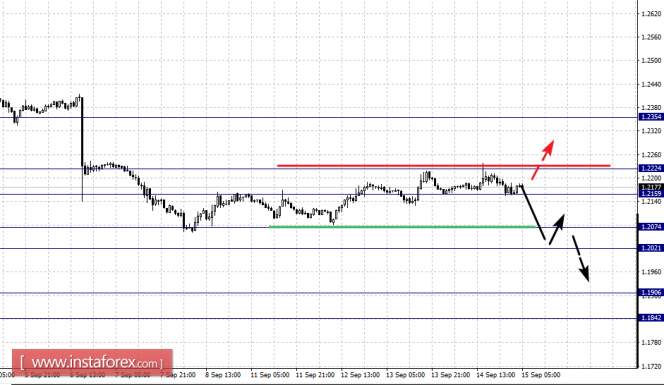The width and height of the screenshot is (664, 385).
Task: Select the red resistance line
Action: [x=443, y=166]
